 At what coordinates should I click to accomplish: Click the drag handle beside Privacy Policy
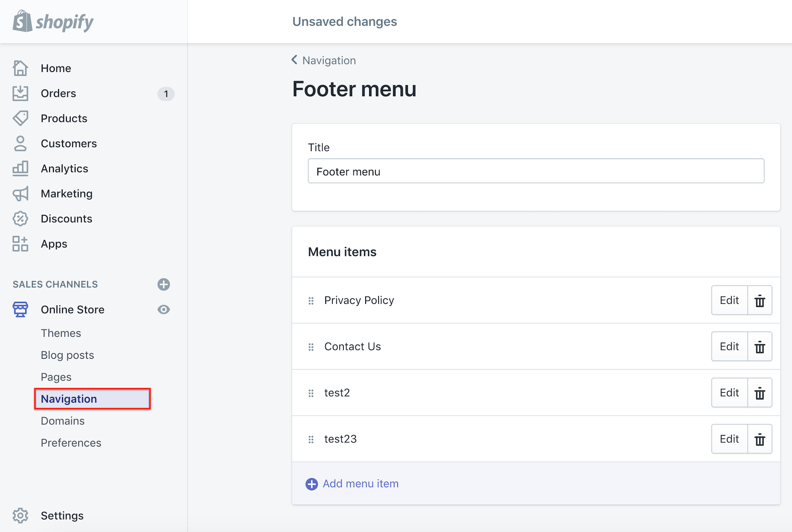tap(311, 301)
